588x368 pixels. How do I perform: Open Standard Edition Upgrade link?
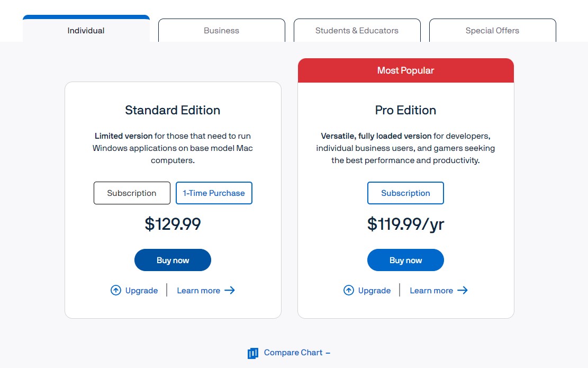tap(141, 290)
